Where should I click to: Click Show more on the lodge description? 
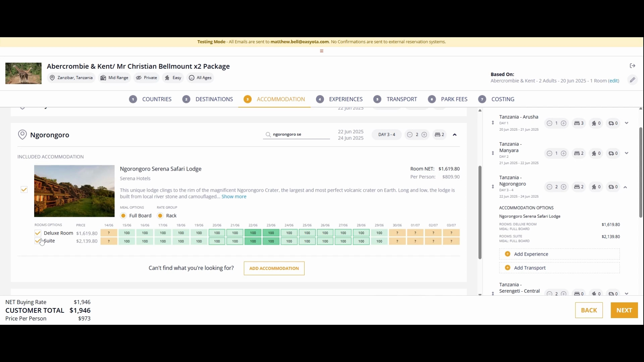coord(234,197)
